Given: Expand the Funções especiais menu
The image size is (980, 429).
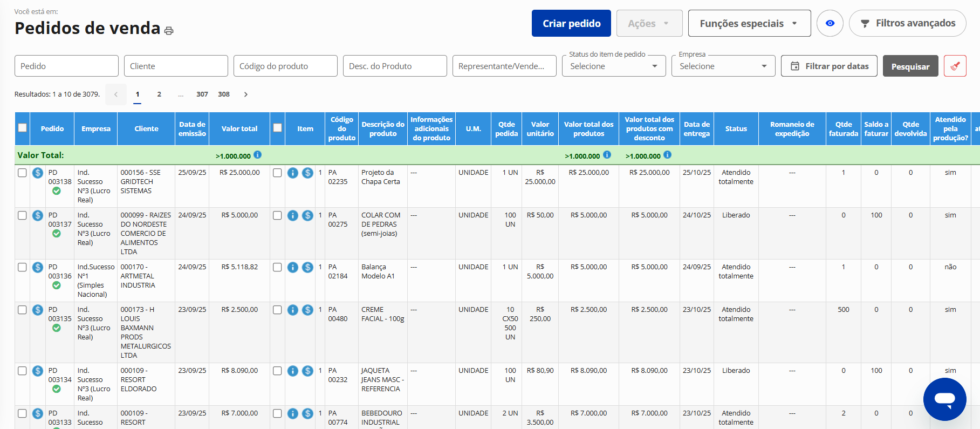Looking at the screenshot, I should pyautogui.click(x=749, y=23).
